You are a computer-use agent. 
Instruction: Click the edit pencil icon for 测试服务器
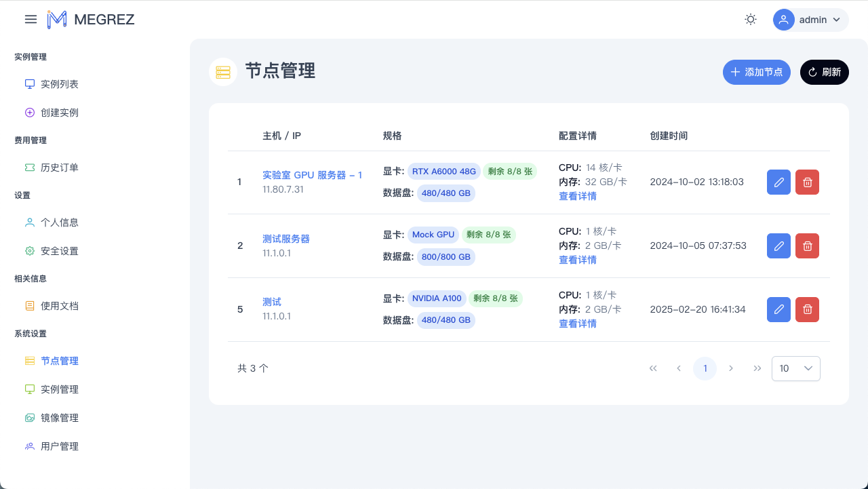778,246
